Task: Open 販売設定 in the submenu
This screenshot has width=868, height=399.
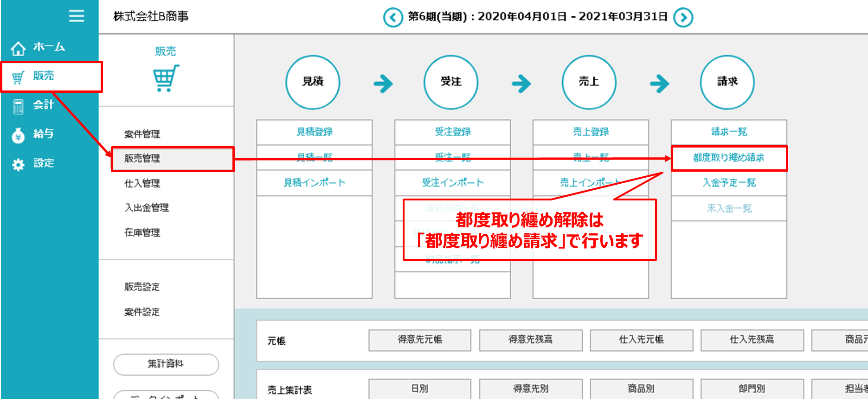Action: (142, 287)
